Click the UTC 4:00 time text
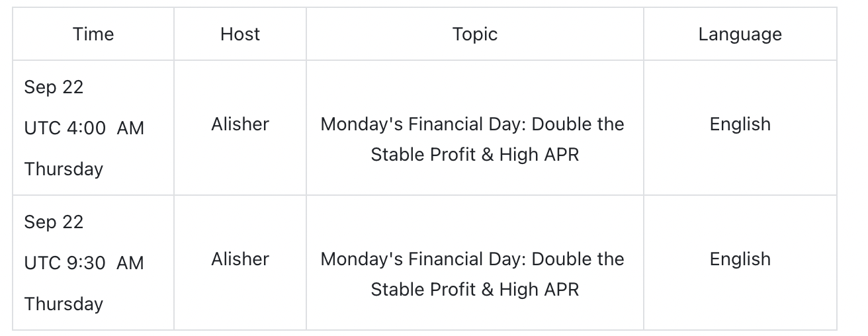Viewport: 868px width, 336px height. pos(65,128)
